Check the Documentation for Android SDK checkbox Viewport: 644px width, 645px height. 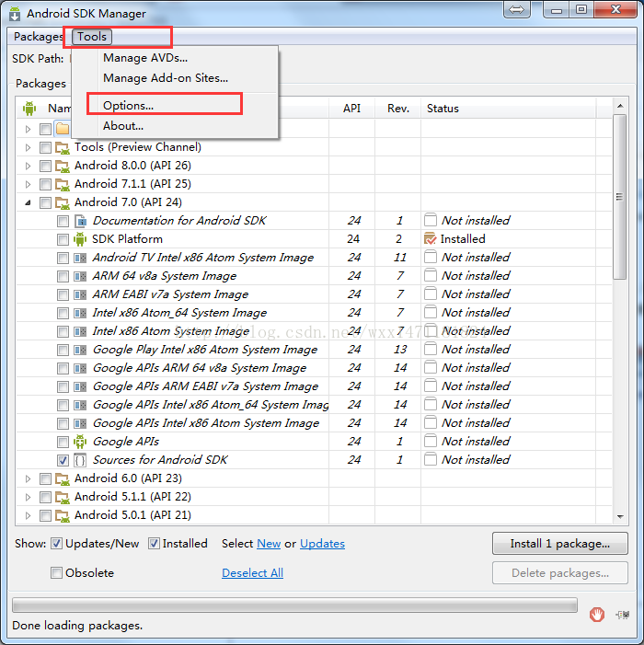pos(63,222)
